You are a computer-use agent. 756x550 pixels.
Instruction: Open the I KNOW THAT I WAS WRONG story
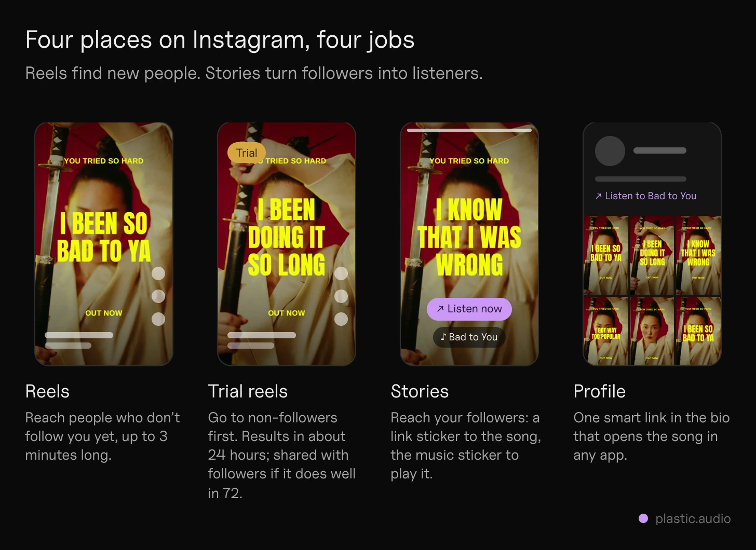(469, 244)
